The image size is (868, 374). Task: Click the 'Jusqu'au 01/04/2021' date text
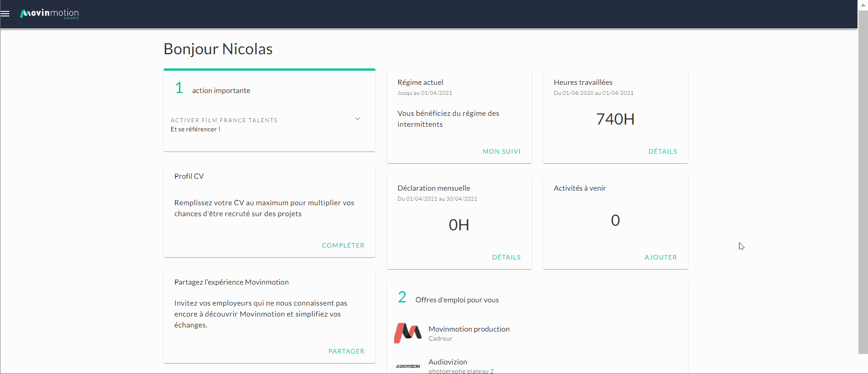425,93
